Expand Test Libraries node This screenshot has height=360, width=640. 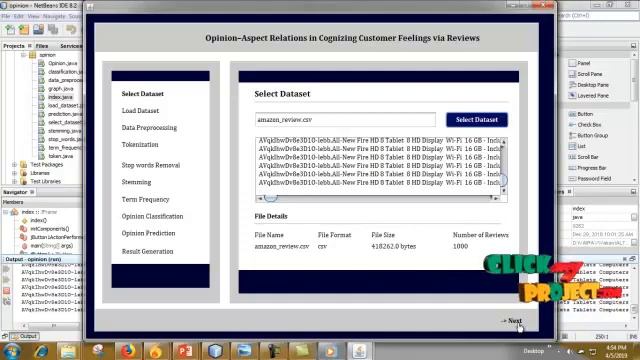15,181
